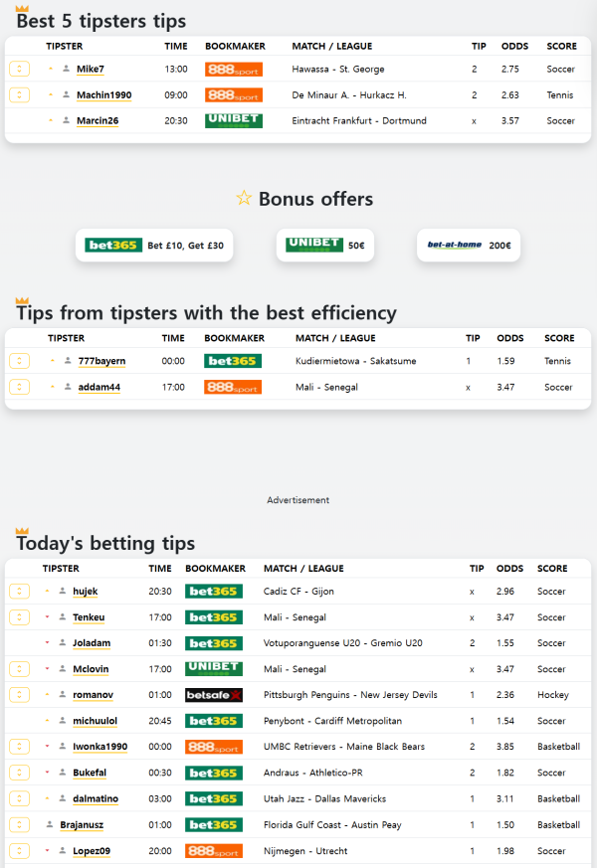Open the bet365 Bet £10 Get £30 offer
This screenshot has width=597, height=868.
pos(154,246)
